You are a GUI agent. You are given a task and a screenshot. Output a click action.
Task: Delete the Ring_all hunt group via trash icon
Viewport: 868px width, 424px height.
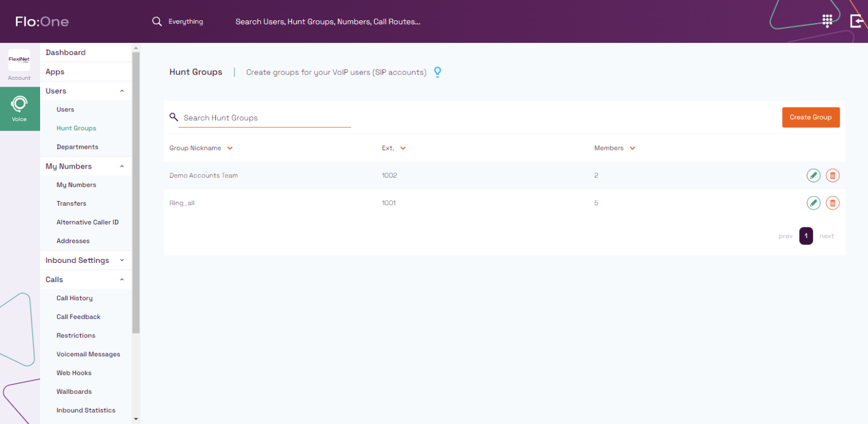click(x=832, y=202)
